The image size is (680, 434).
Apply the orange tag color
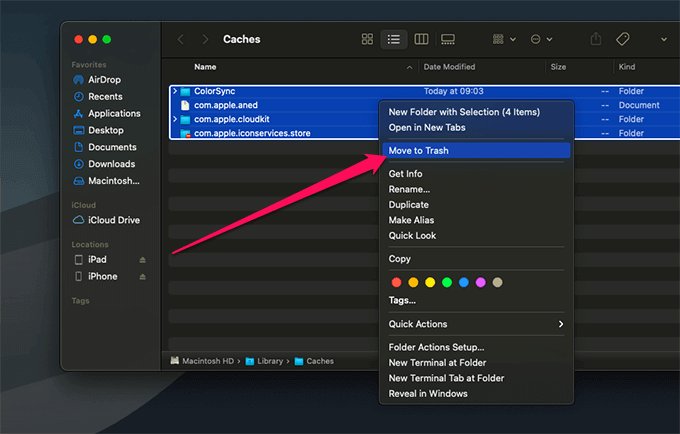(413, 283)
